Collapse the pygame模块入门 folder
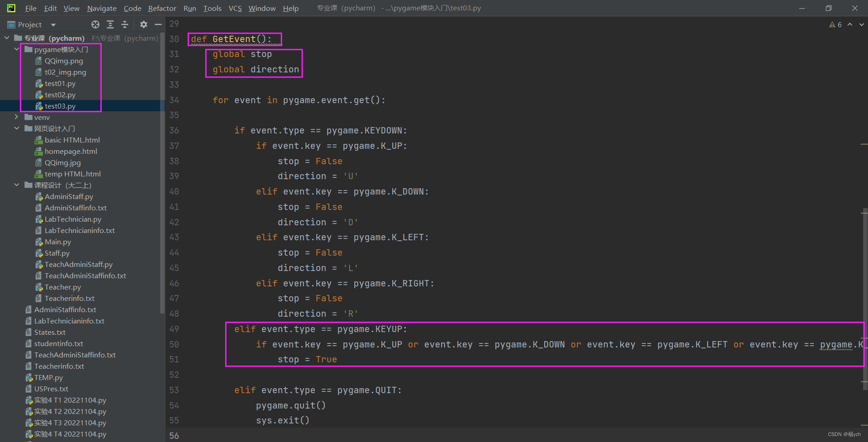Viewport: 868px width, 442px height. (x=16, y=49)
